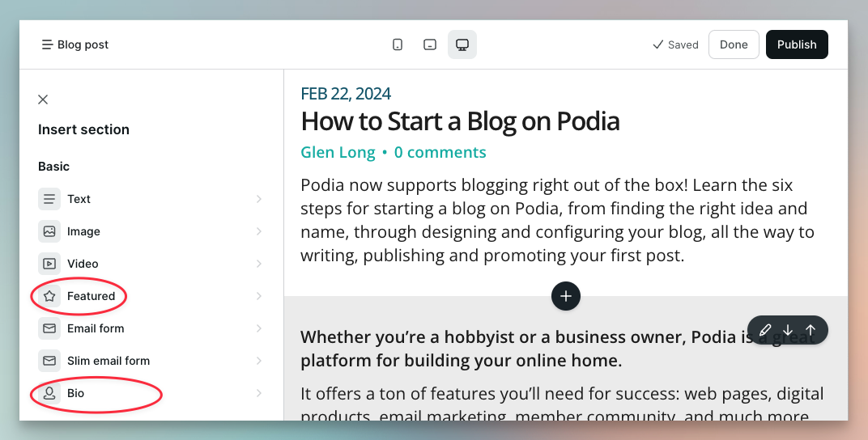Publish the blog post
868x440 pixels.
coord(796,44)
